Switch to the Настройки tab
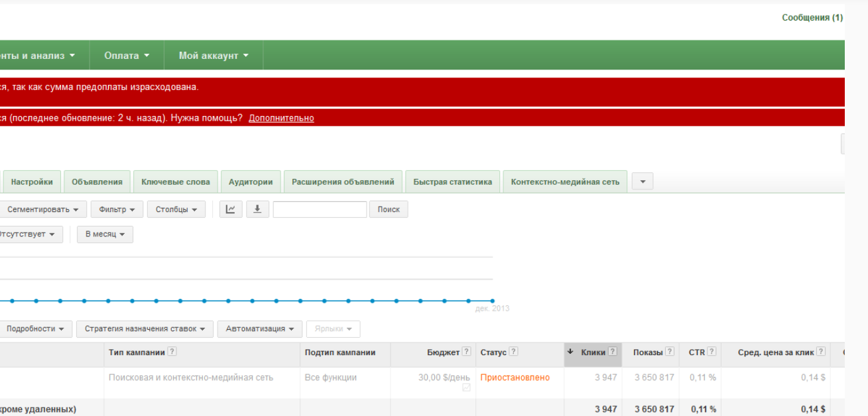The width and height of the screenshot is (868, 416). [x=32, y=182]
